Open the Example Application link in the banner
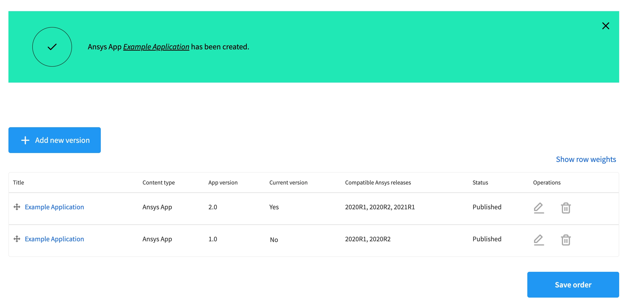The height and width of the screenshot is (308, 644). pyautogui.click(x=156, y=47)
